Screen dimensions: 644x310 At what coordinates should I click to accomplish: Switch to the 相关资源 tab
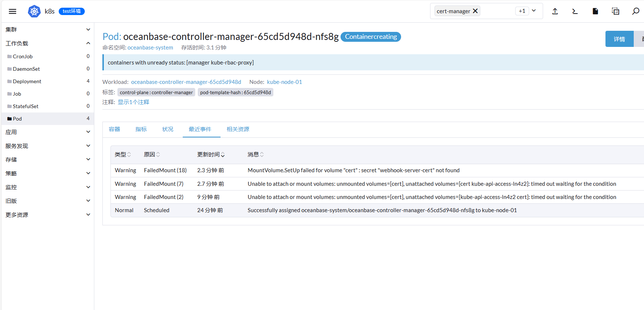238,129
